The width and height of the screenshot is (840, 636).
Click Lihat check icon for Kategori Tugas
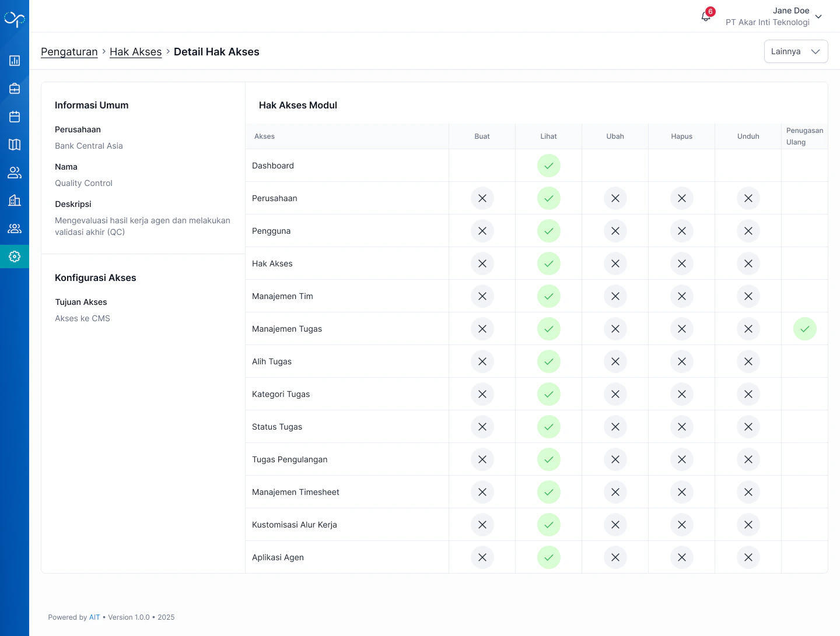click(549, 394)
